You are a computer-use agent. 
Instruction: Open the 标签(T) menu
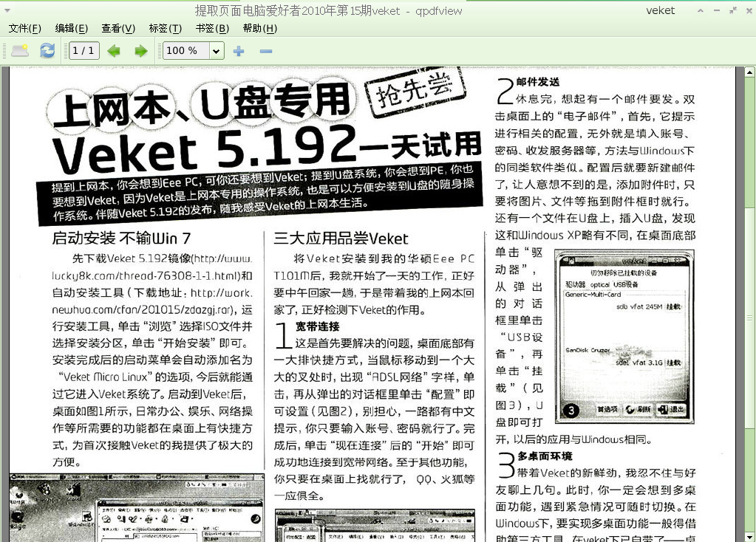[x=165, y=28]
